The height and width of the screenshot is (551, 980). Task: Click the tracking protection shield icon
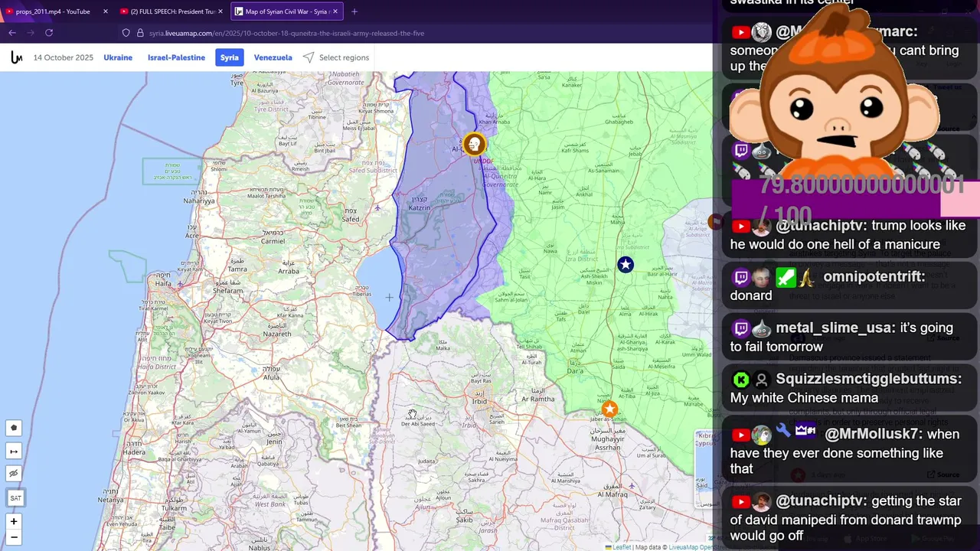tap(126, 33)
